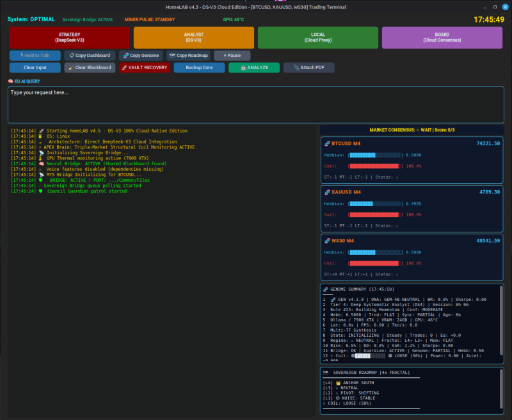Focus the XU AI QUERY request field
The height and width of the screenshot is (420, 512).
(256, 105)
